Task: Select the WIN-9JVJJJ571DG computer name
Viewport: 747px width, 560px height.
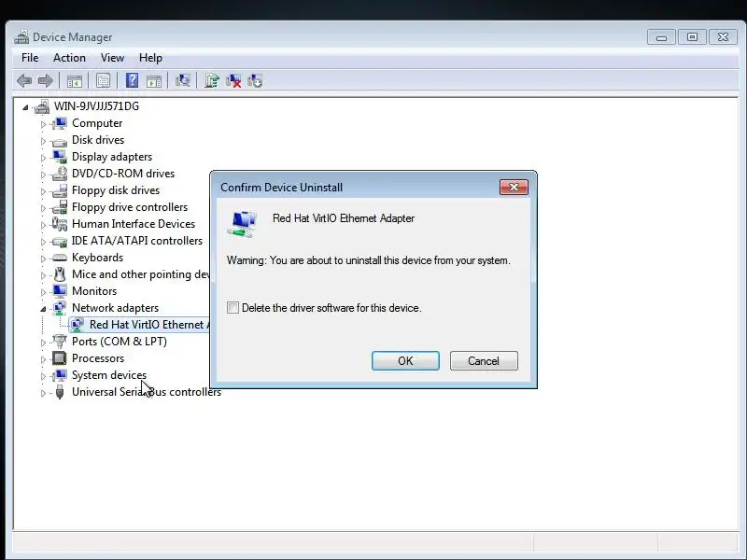Action: pos(96,106)
